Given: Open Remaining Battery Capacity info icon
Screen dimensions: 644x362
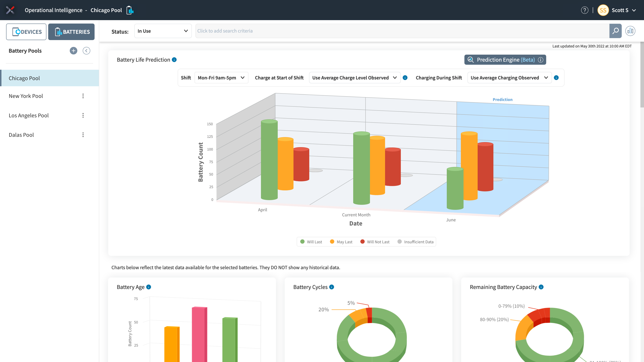Looking at the screenshot, I should 541,287.
